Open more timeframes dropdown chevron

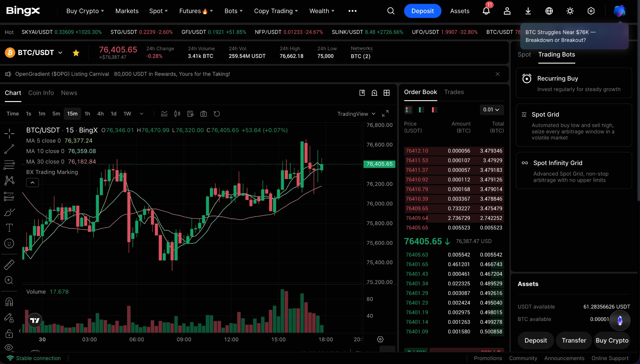tap(141, 114)
